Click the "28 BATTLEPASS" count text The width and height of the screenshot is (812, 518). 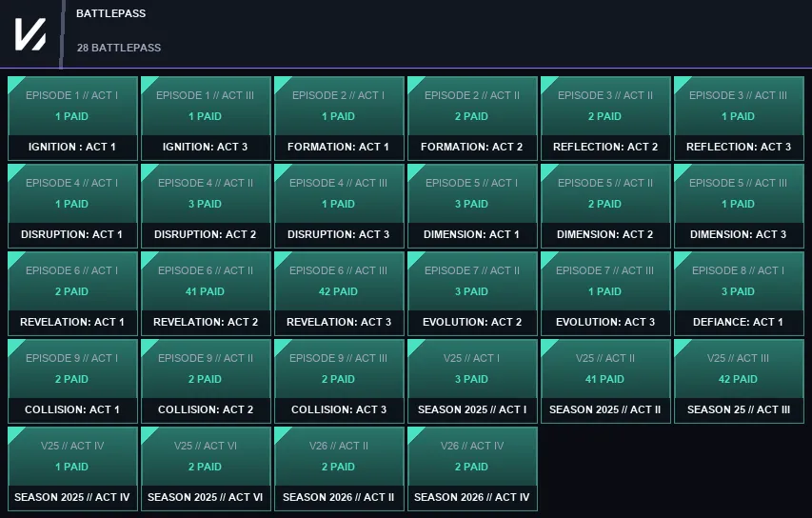(x=119, y=48)
